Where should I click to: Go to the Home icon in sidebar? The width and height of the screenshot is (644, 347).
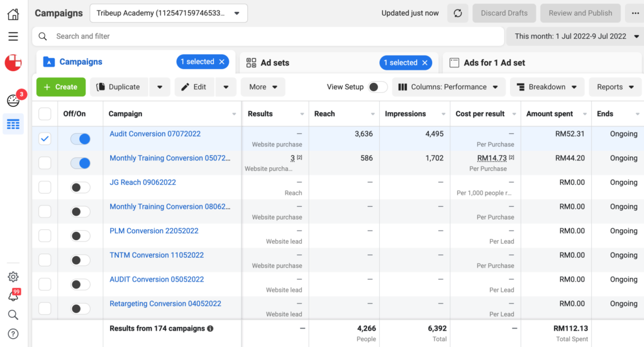(13, 14)
